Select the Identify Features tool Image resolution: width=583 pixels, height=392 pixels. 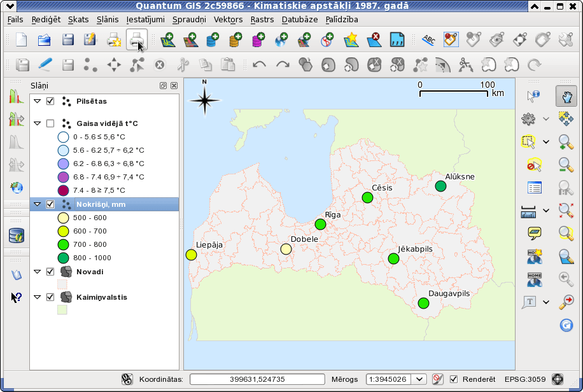[x=533, y=96]
